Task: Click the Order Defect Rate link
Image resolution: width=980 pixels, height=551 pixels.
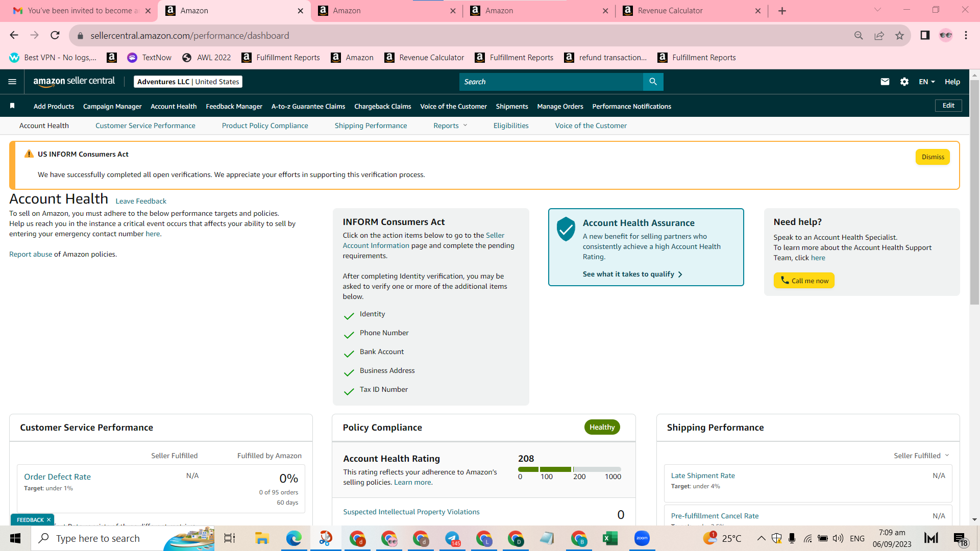Action: pyautogui.click(x=57, y=477)
